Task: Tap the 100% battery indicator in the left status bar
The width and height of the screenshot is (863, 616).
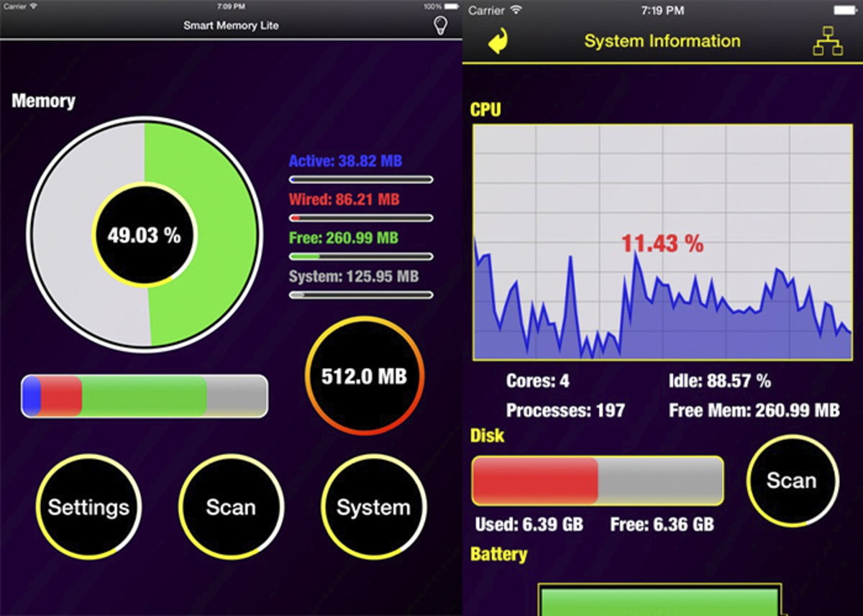Action: 441,6
